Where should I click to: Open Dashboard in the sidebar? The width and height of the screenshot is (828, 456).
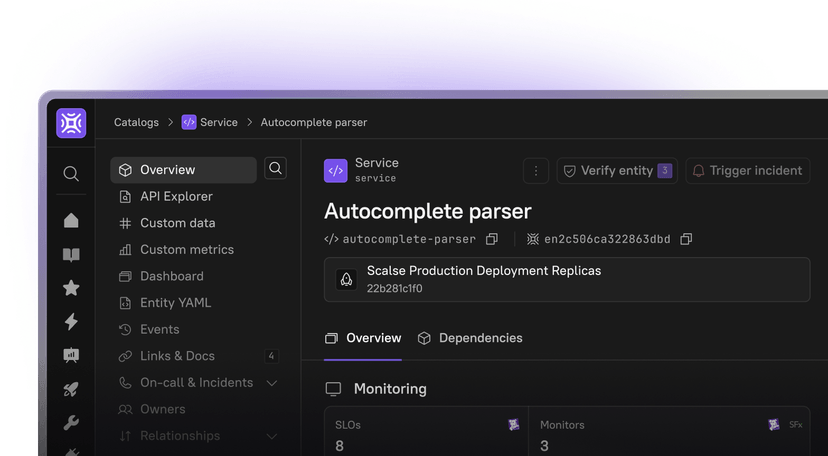[172, 276]
